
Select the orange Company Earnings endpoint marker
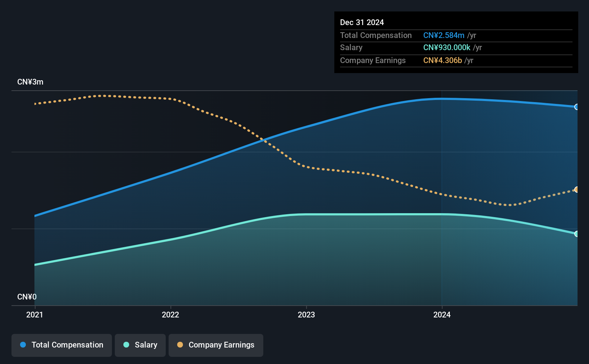point(576,190)
